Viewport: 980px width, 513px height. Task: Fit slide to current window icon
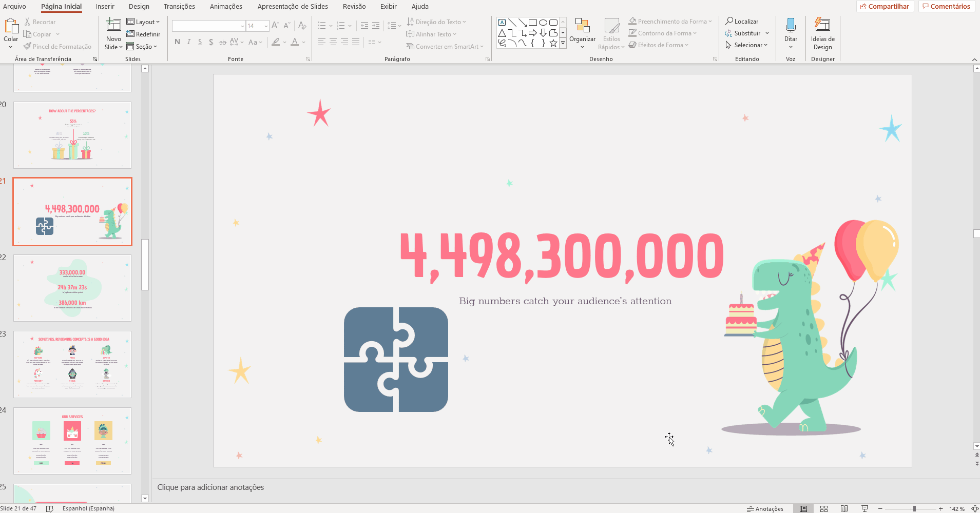click(975, 508)
